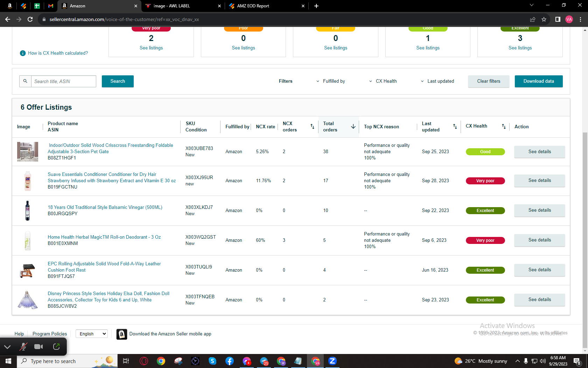Open the Chrome profile avatar VA
This screenshot has height=368, width=588.
pos(569,19)
